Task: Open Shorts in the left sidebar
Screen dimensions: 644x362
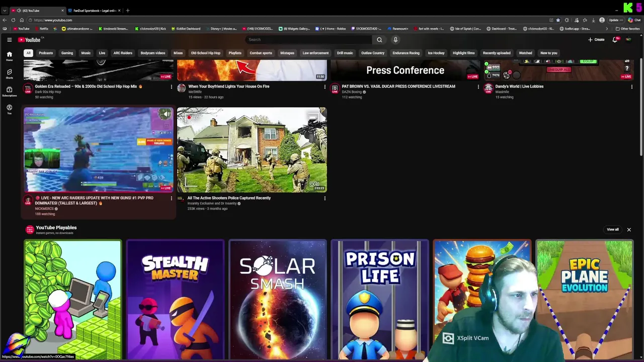Action: [x=9, y=74]
